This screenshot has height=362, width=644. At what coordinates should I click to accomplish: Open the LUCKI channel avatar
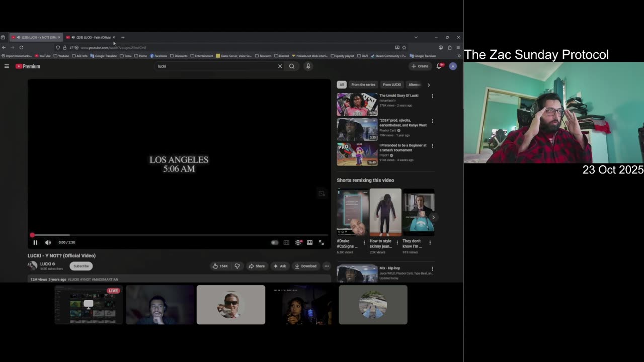33,266
